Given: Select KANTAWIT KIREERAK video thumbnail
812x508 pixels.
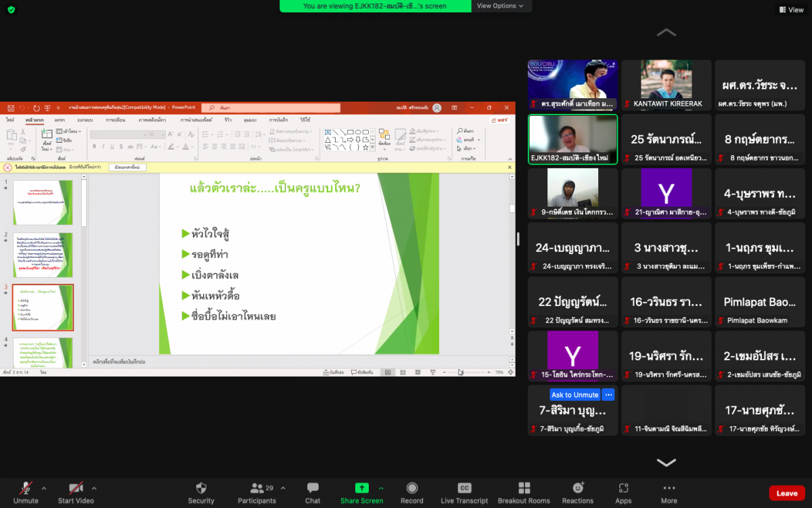Looking at the screenshot, I should 667,85.
